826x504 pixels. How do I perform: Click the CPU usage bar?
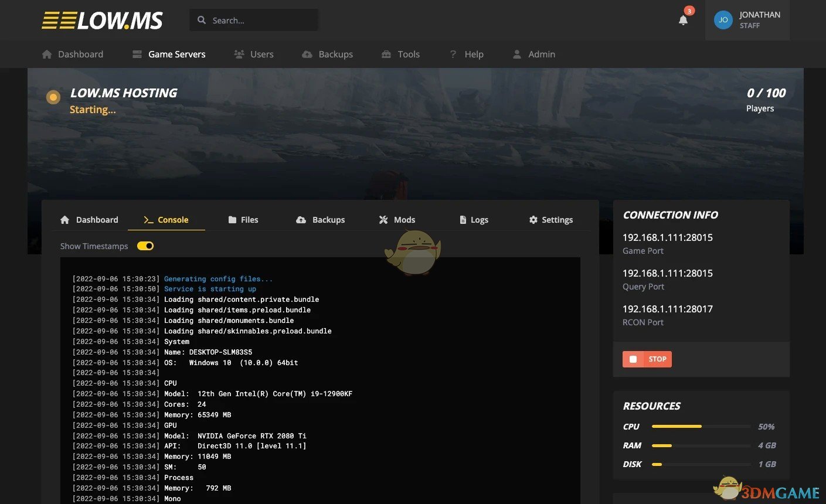pyautogui.click(x=701, y=427)
